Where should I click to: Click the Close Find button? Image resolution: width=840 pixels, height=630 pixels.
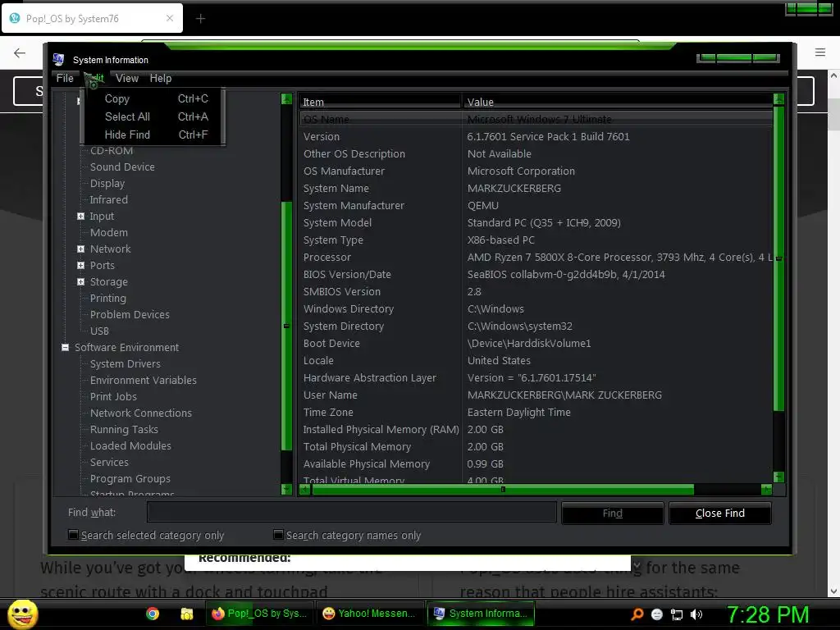[x=720, y=514]
